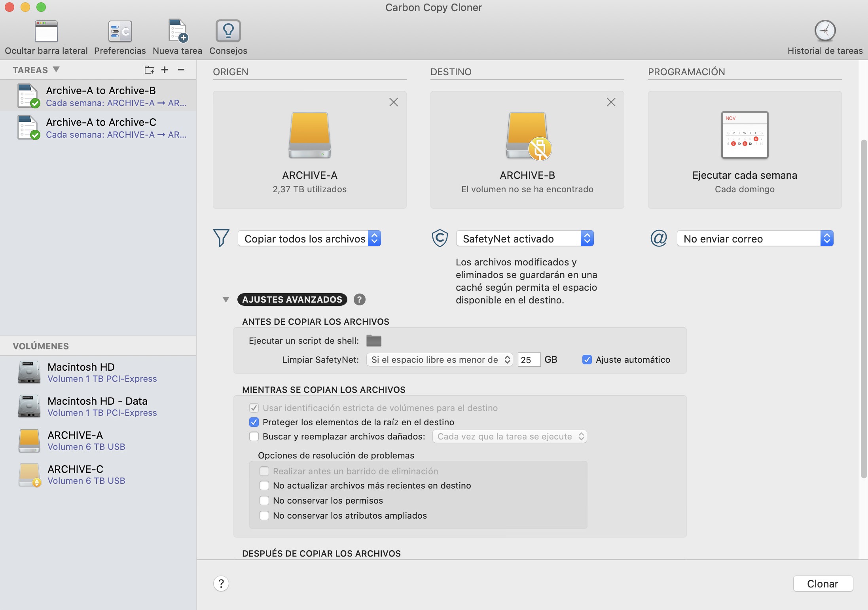Click the ARCHIVE-A source drive icon
This screenshot has height=610, width=868.
point(310,135)
